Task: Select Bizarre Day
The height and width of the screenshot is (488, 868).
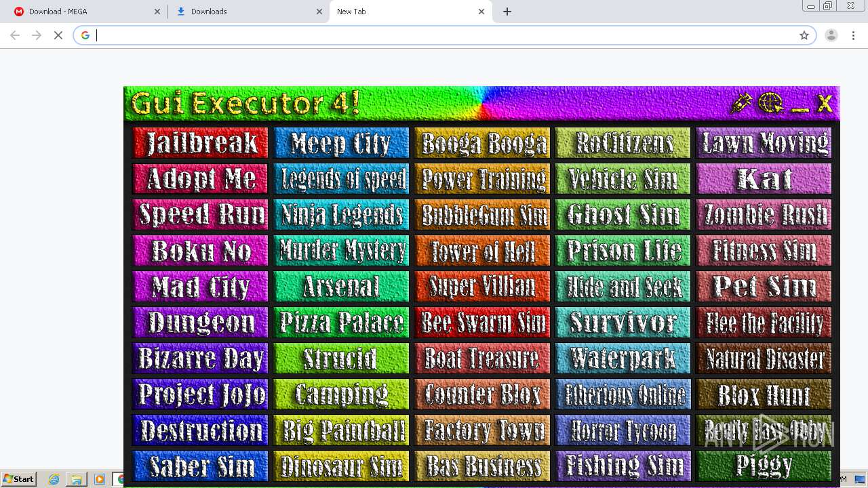Action: point(201,359)
